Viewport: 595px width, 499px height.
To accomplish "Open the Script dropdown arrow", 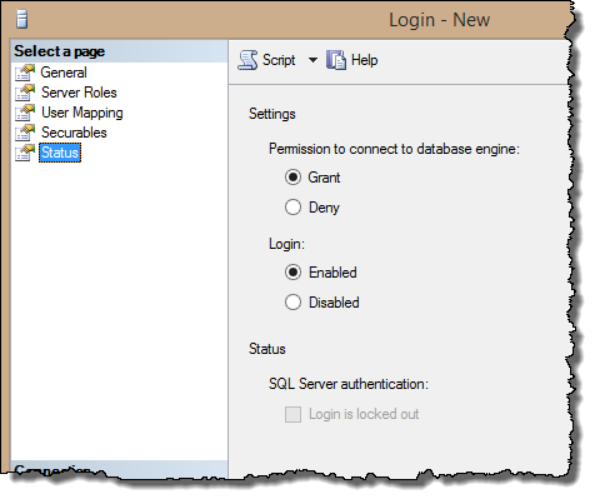I will click(x=313, y=60).
